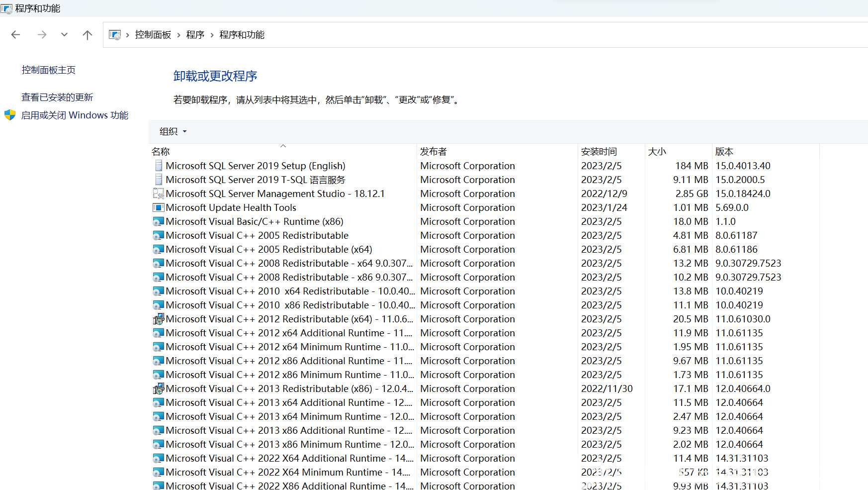The width and height of the screenshot is (868, 490).
Task: Click the Visual C++ 2013 Redistributable (x86) icon
Action: pos(159,389)
